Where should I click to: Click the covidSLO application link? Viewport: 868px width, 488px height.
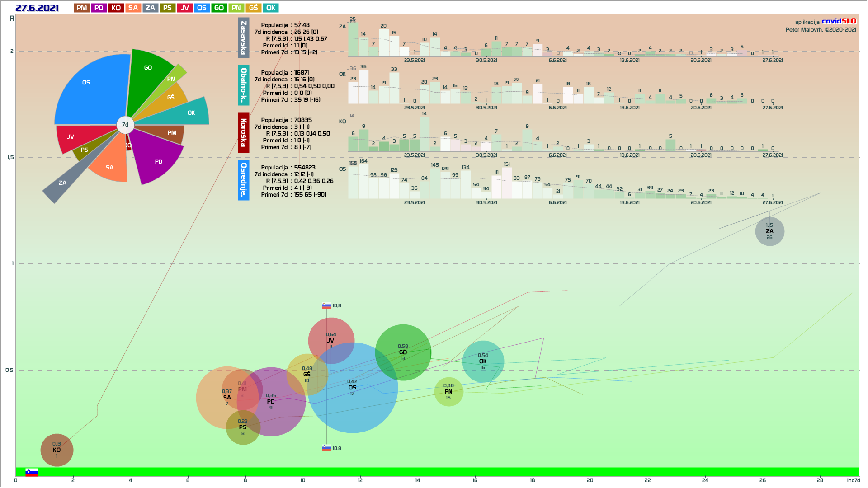[839, 21]
